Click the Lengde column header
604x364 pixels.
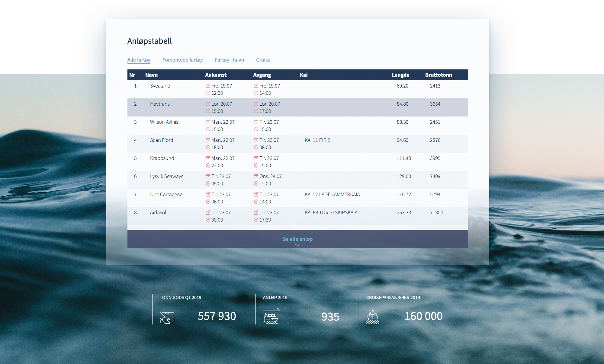click(x=400, y=75)
